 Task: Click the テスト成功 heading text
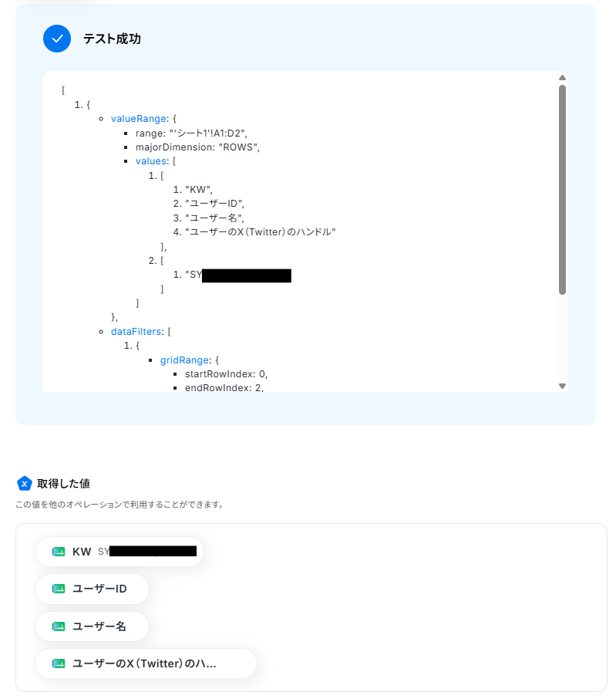(x=113, y=39)
